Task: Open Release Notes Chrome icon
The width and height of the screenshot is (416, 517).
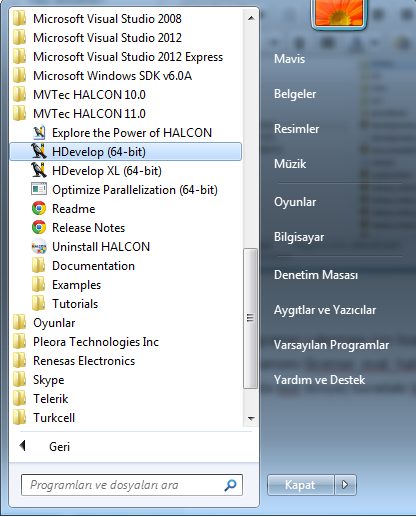Action: tap(39, 228)
